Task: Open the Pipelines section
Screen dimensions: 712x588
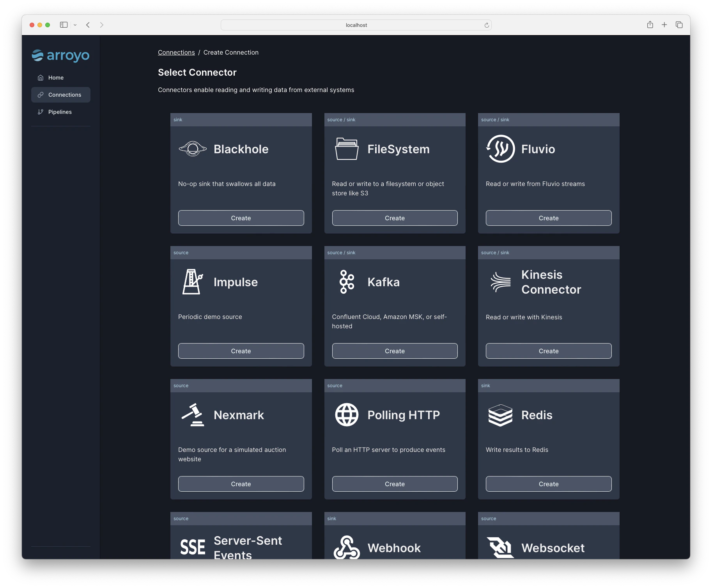Action: [x=60, y=112]
